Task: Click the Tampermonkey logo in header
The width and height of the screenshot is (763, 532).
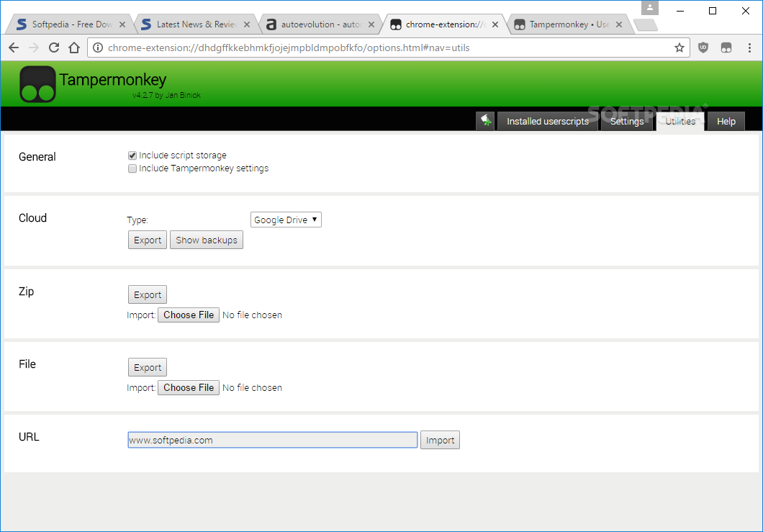Action: pyautogui.click(x=37, y=84)
